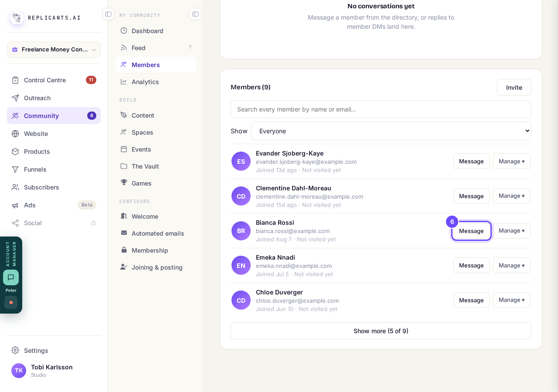Show more members button
The image size is (558, 392).
click(x=381, y=331)
